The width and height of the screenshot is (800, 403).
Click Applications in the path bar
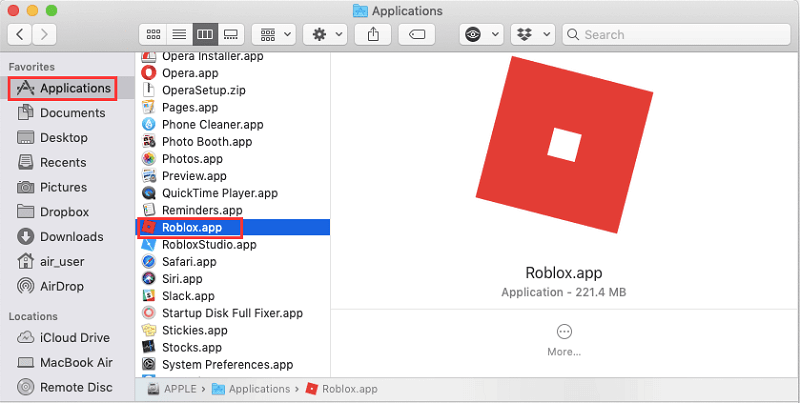click(251, 389)
